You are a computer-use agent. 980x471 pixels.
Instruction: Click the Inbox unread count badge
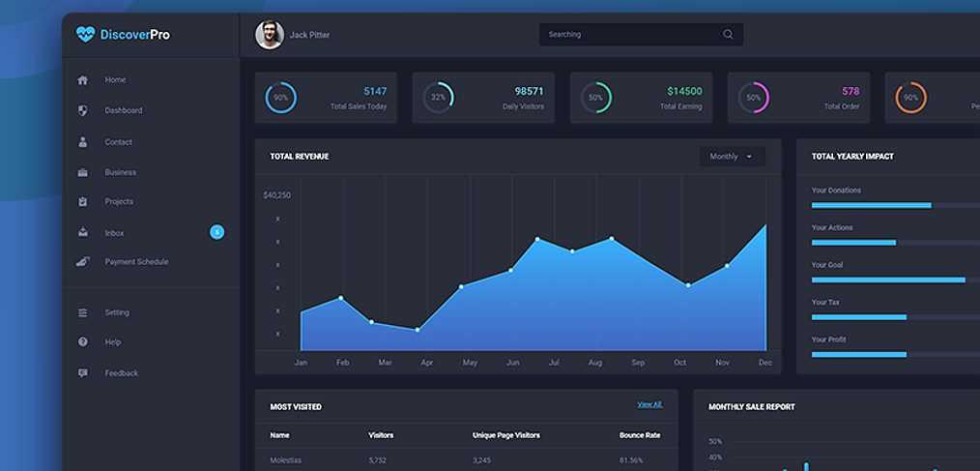[216, 233]
